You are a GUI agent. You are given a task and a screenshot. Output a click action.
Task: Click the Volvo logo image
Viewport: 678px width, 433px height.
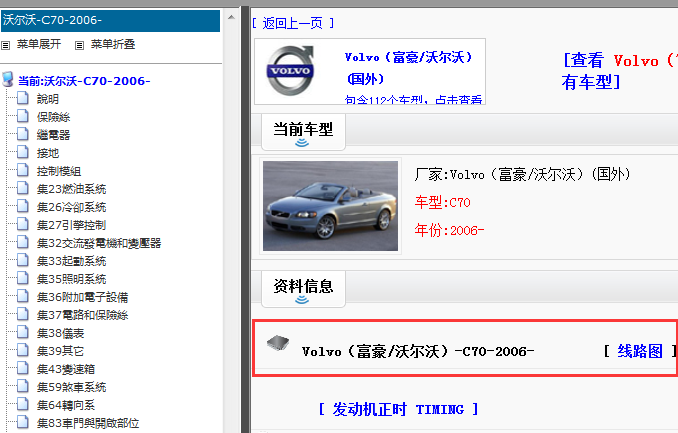(290, 71)
